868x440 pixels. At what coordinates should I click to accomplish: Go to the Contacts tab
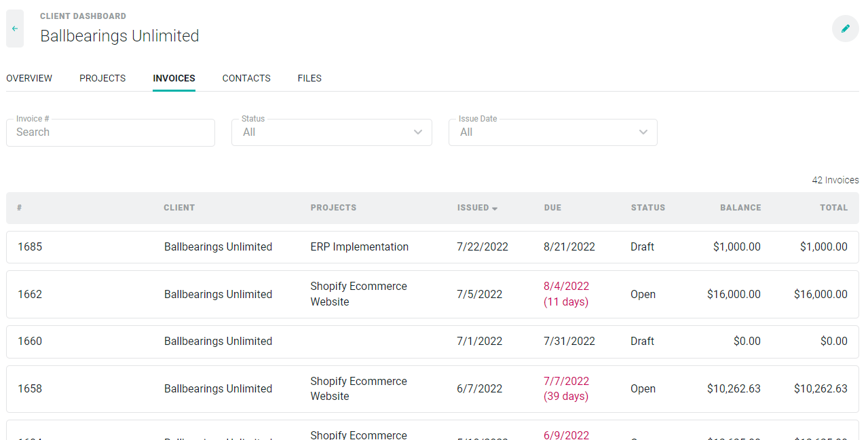click(246, 78)
